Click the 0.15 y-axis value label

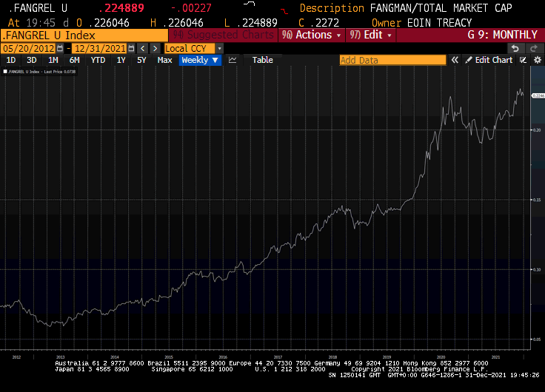point(537,200)
